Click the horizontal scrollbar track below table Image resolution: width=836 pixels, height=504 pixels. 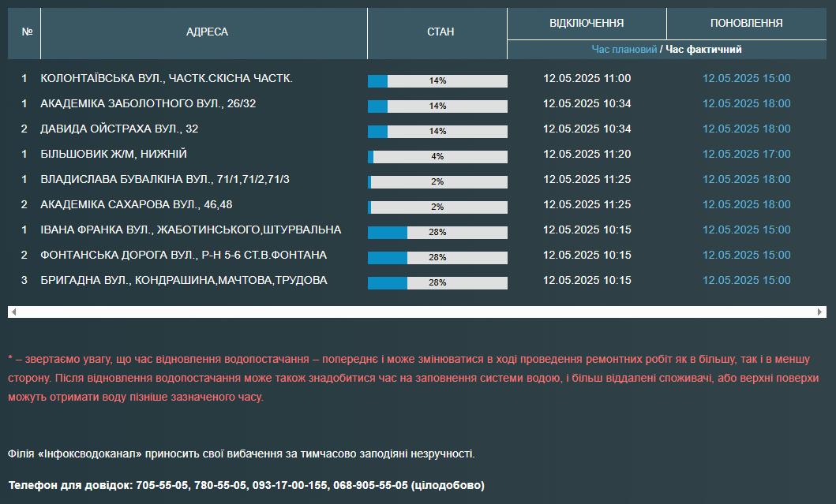pos(417,312)
